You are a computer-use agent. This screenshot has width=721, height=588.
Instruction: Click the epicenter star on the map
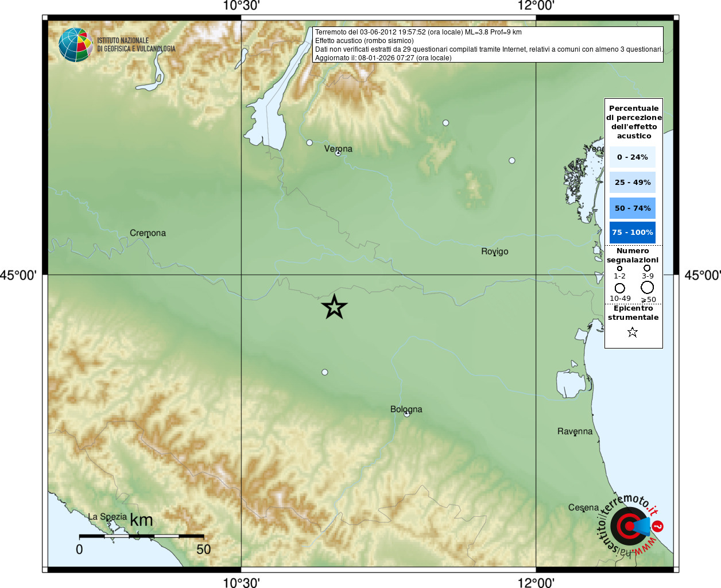point(334,307)
